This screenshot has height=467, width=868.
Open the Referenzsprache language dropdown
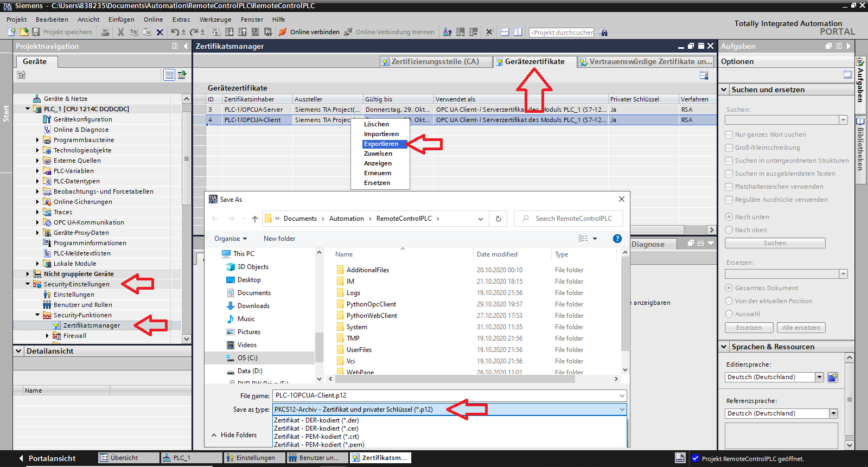point(833,413)
